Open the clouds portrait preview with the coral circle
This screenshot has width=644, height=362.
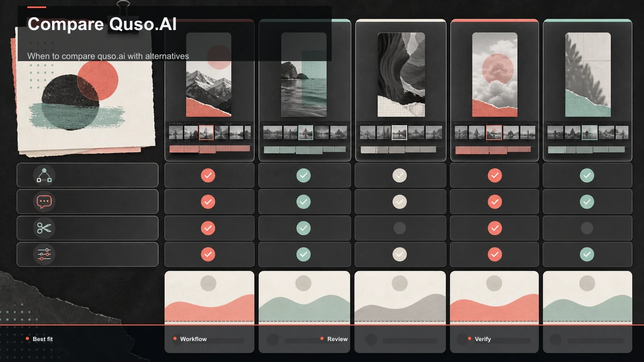(x=495, y=75)
